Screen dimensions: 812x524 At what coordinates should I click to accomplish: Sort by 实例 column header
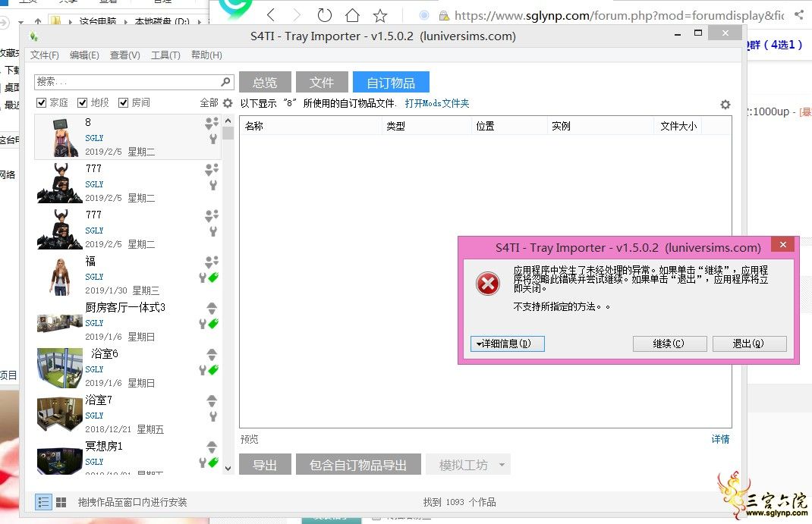pyautogui.click(x=601, y=126)
